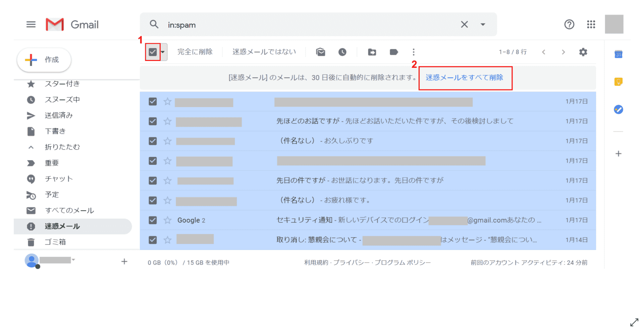Open 予定 in sidebar
644x332 pixels.
tap(52, 195)
